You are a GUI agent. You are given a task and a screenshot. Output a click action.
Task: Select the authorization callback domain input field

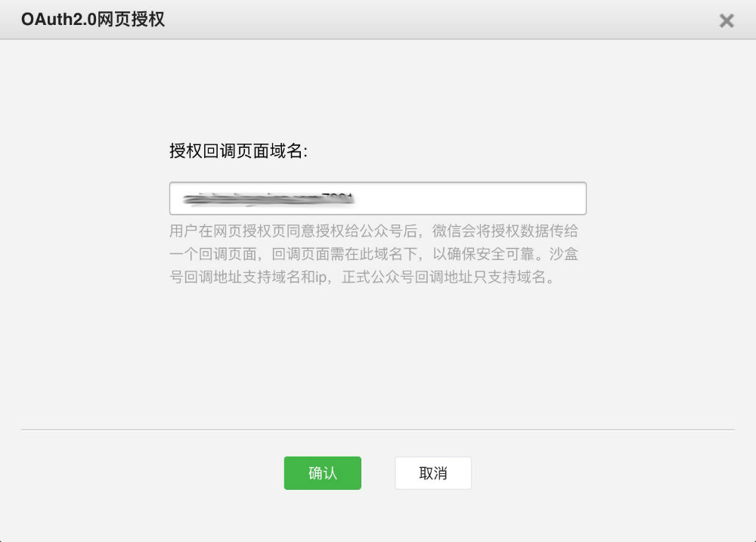click(378, 197)
